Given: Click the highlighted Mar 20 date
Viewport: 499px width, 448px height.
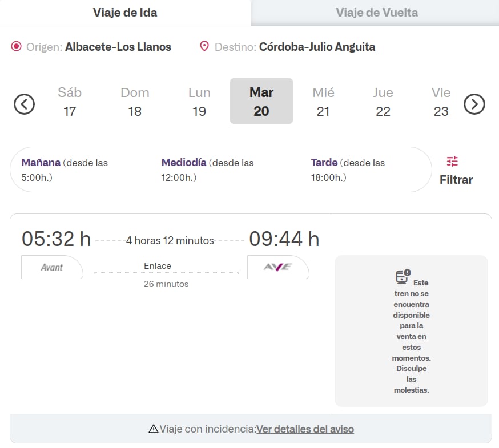Looking at the screenshot, I should click(x=261, y=101).
